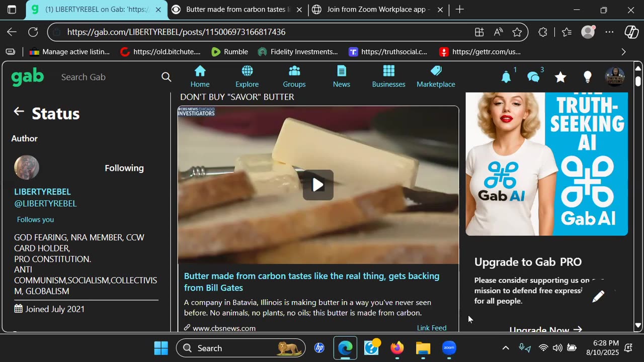Close the Butter made from carbon tab

(299, 10)
